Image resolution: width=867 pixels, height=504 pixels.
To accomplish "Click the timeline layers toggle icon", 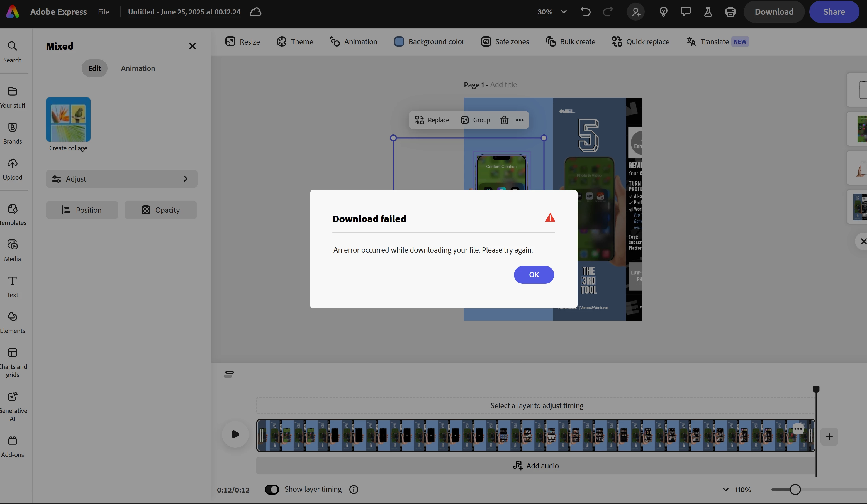I will (229, 374).
